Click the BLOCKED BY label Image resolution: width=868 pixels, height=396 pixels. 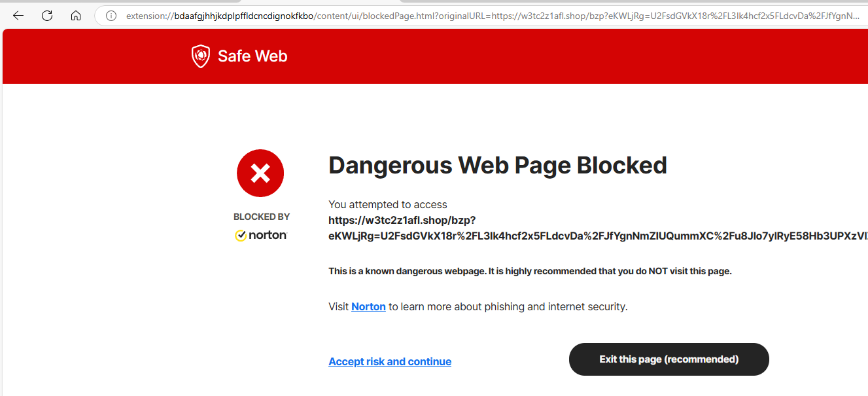[x=262, y=217]
